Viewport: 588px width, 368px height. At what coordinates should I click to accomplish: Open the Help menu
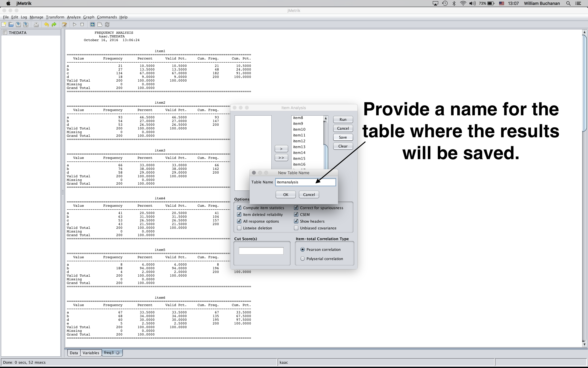tap(123, 17)
